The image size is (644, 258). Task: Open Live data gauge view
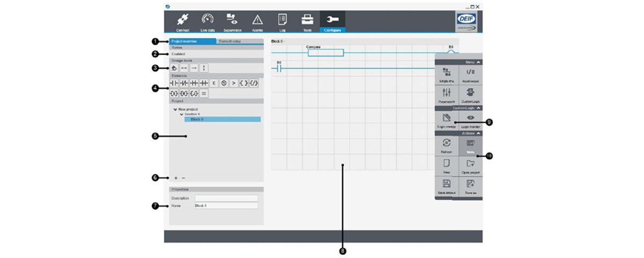tap(207, 21)
